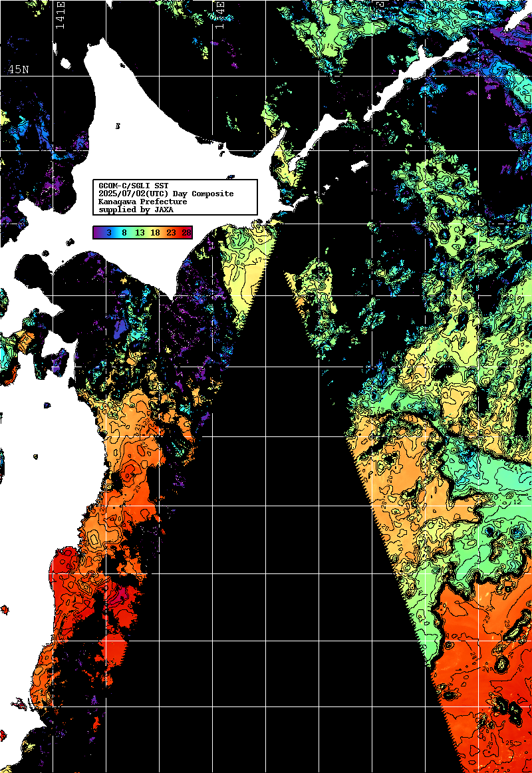Click the '23' label on the color scale
532x773 pixels.
pyautogui.click(x=171, y=233)
